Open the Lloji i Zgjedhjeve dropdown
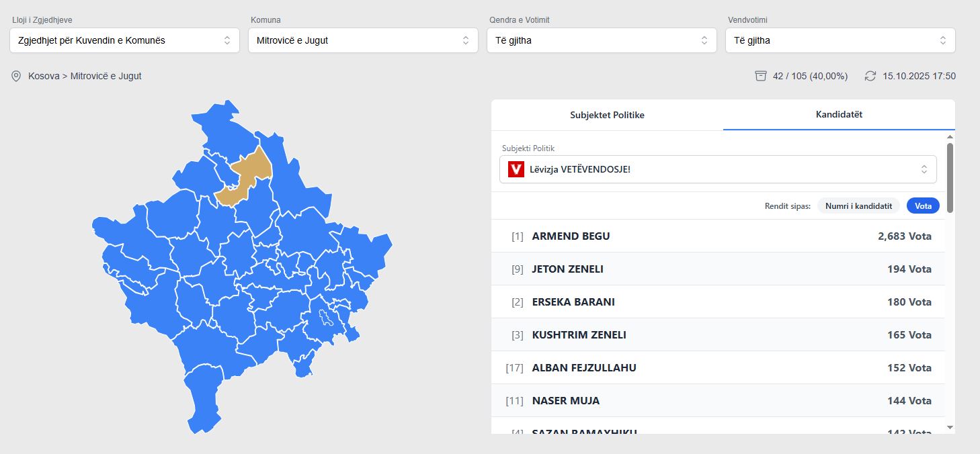980x454 pixels. [124, 40]
